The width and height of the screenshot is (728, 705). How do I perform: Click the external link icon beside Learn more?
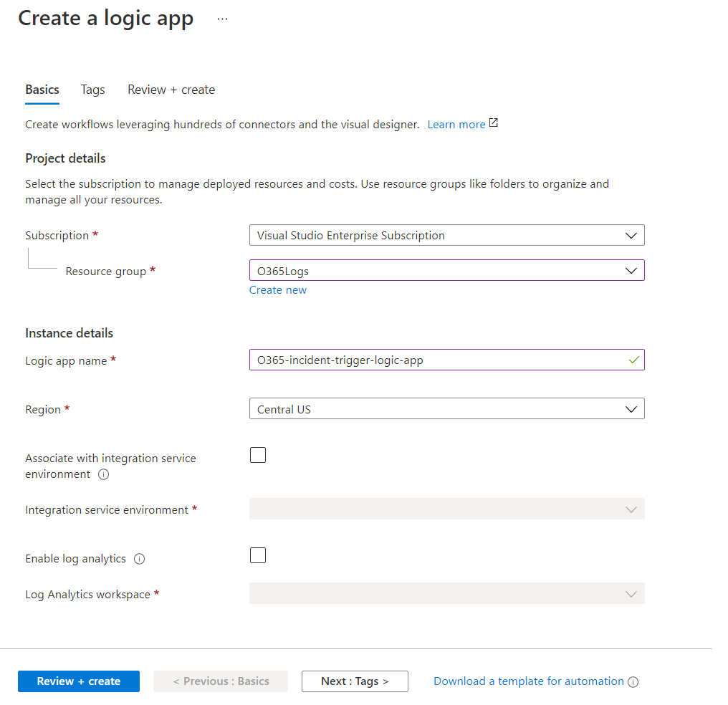pyautogui.click(x=493, y=123)
